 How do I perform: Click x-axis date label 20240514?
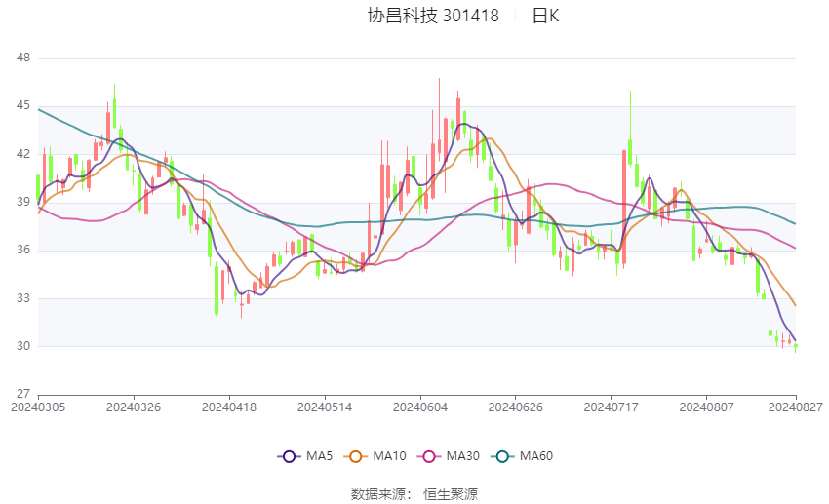point(325,407)
